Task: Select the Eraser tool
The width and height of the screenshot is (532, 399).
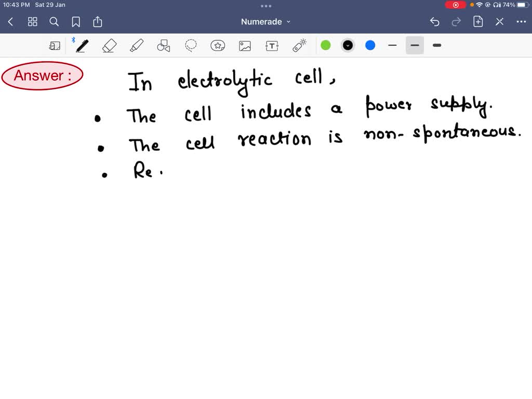Action: [x=109, y=45]
